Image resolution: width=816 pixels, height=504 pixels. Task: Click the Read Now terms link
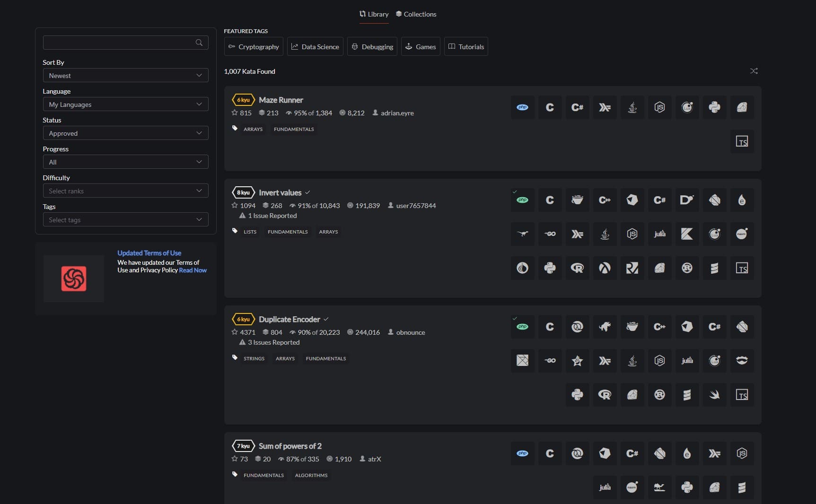pos(193,270)
